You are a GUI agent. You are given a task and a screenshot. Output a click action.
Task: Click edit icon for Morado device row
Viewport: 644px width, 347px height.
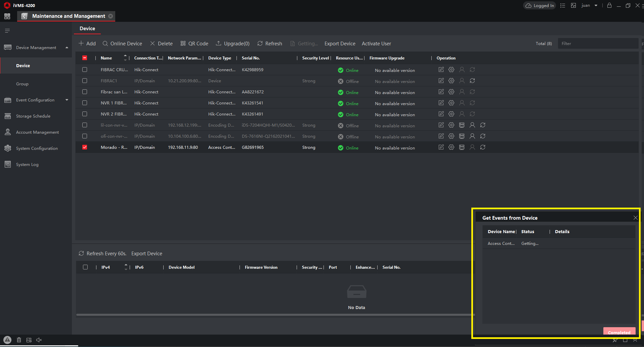coord(441,147)
